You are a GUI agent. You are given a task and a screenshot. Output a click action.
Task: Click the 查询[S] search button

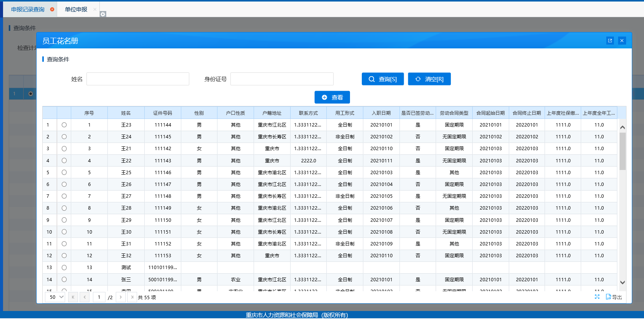point(383,79)
